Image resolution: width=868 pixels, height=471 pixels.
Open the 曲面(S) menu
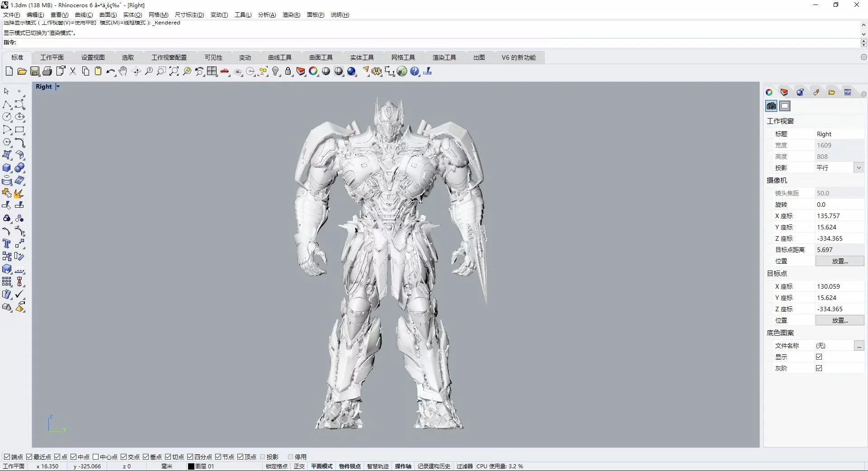[108, 14]
